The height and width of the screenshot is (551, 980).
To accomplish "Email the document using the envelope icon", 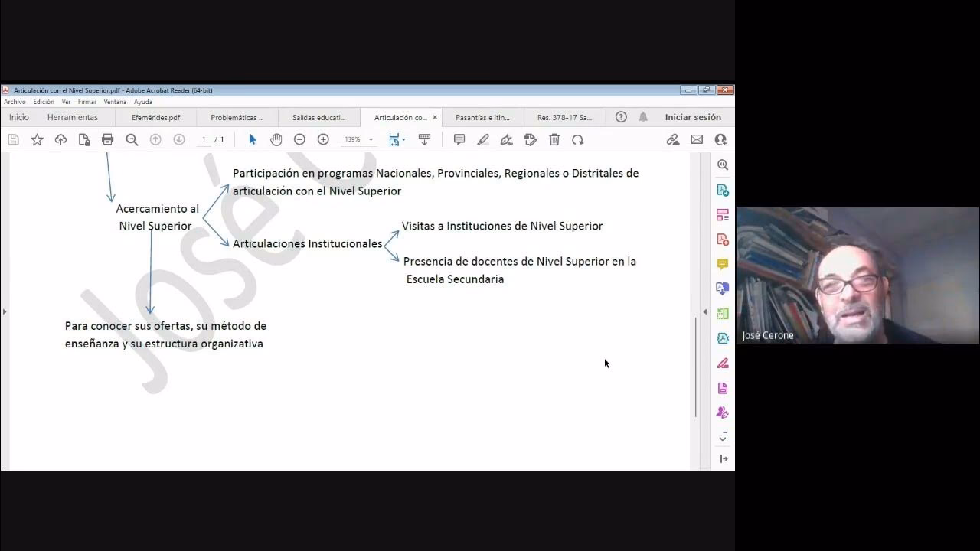I will 695,139.
